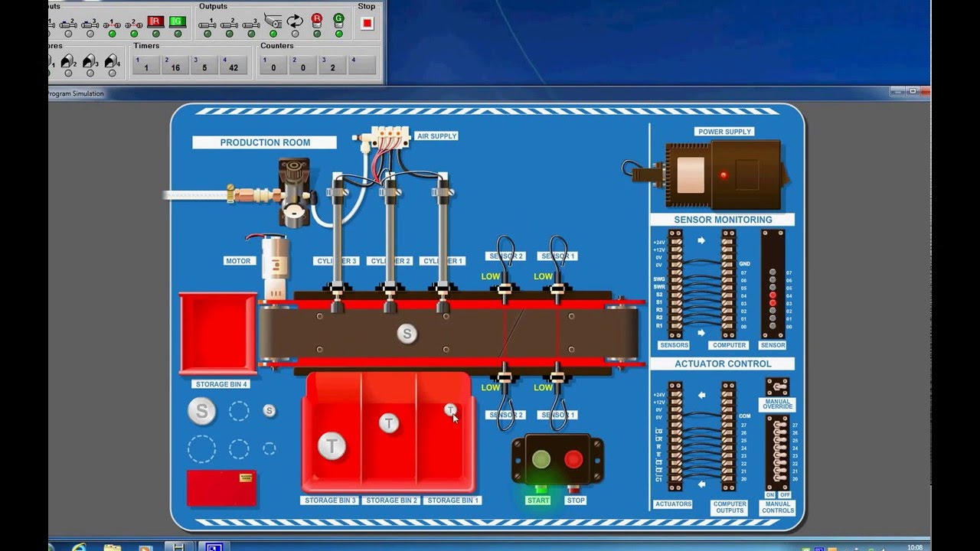Push the red STOP button on control box
This screenshot has width=980, height=551.
[573, 459]
